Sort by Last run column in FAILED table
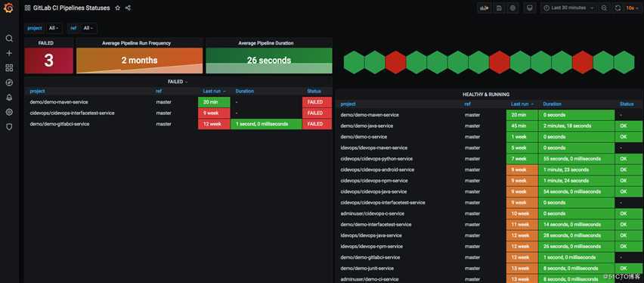This screenshot has height=283, width=644. (214, 92)
